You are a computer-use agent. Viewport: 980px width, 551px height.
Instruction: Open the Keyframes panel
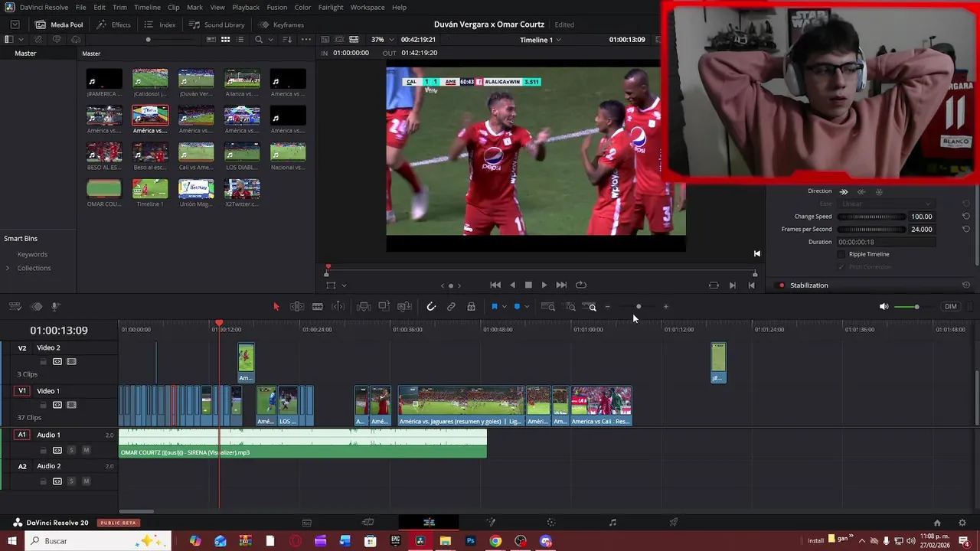click(281, 24)
